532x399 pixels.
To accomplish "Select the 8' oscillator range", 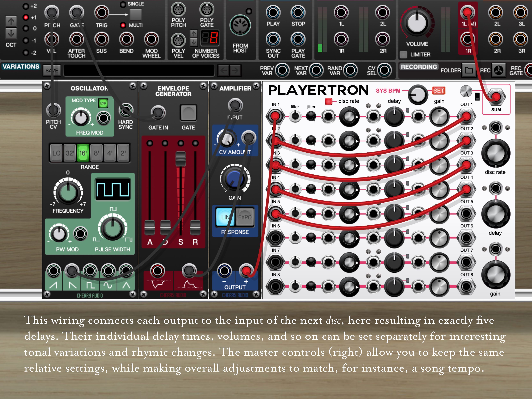I will (96, 153).
